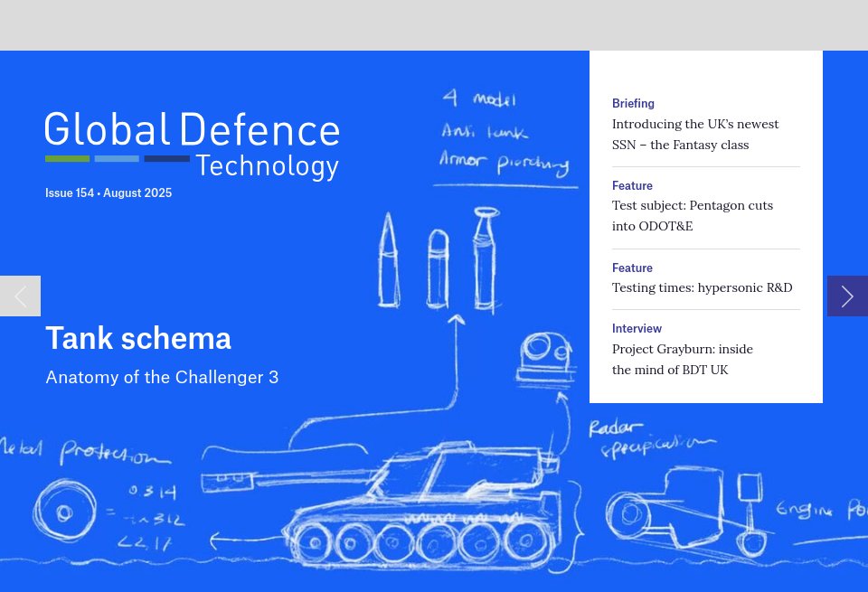The width and height of the screenshot is (868, 592).
Task: Click the Issue 154 August 2025 text
Action: [108, 193]
